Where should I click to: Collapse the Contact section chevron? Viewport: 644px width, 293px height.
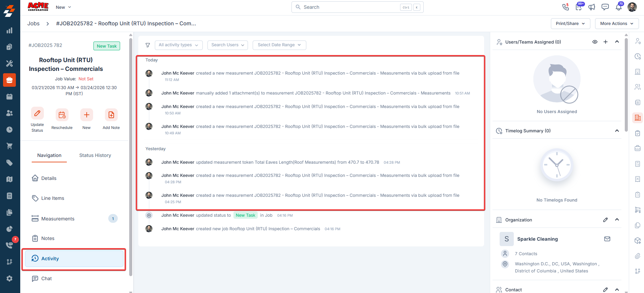coord(617,290)
